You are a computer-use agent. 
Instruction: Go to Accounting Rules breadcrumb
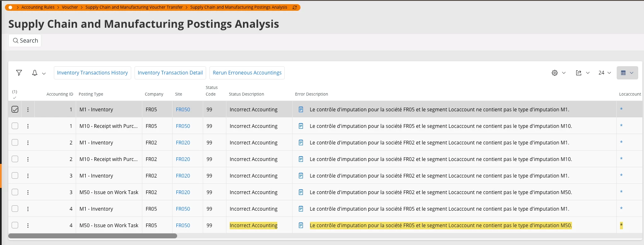tap(38, 7)
